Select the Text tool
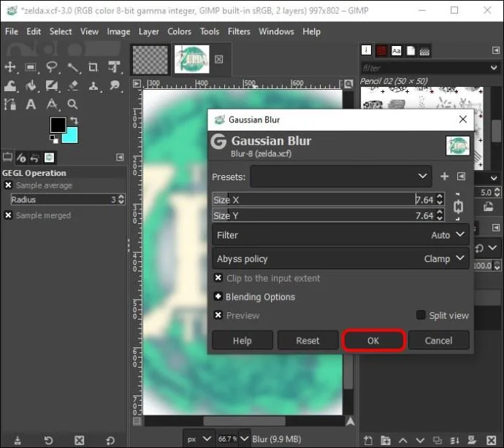This screenshot has height=448, width=504. coord(31,104)
